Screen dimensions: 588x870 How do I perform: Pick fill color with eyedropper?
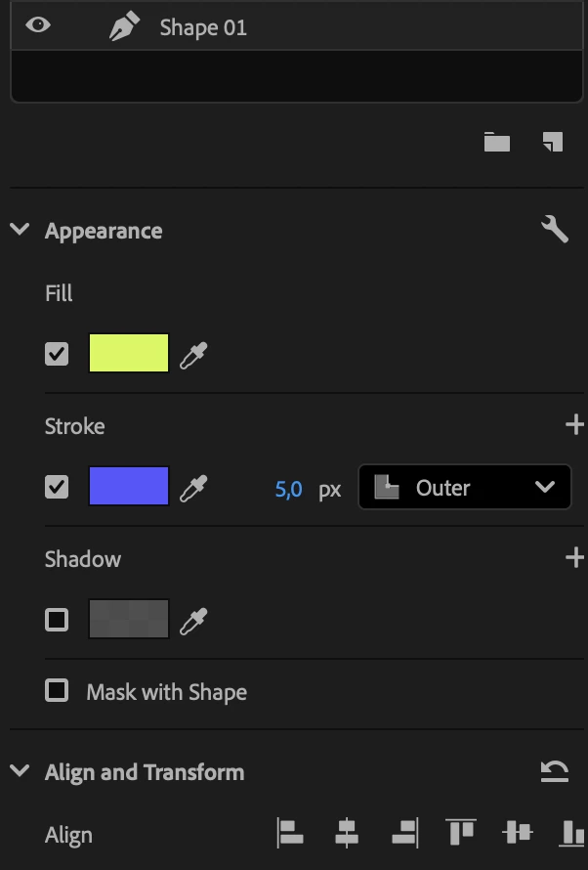click(193, 355)
